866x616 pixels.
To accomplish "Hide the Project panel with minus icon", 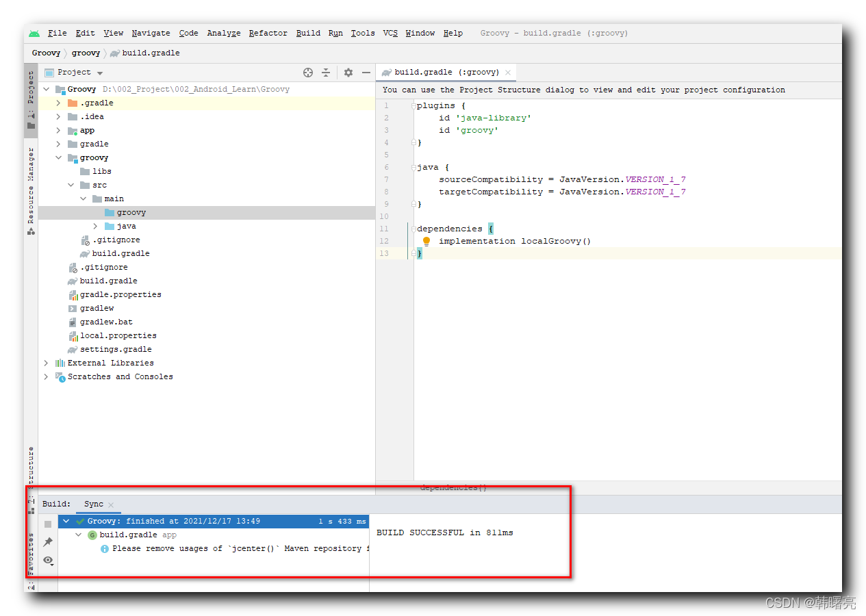I will point(366,73).
